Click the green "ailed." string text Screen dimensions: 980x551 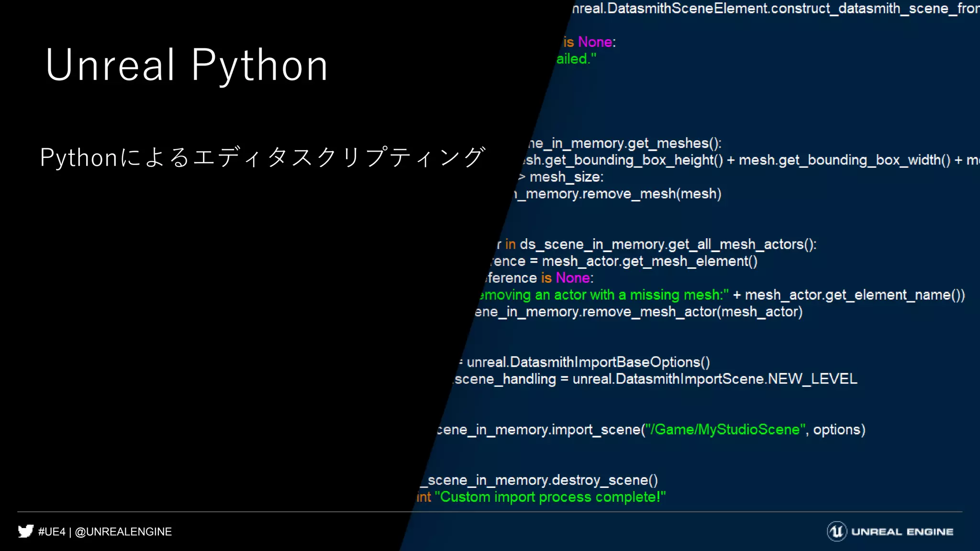(x=576, y=59)
